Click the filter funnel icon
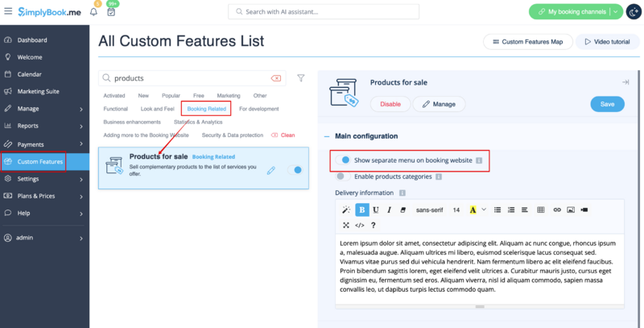Image resolution: width=644 pixels, height=328 pixels. (300, 78)
